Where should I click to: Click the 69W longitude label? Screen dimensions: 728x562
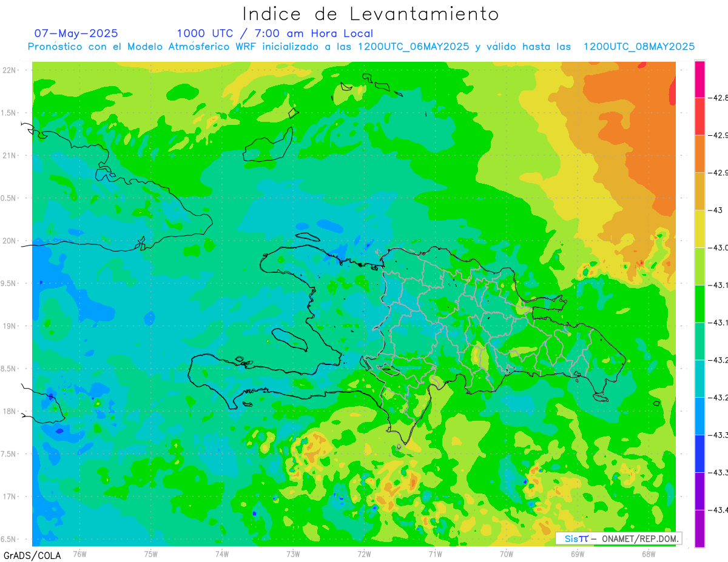[x=577, y=554]
